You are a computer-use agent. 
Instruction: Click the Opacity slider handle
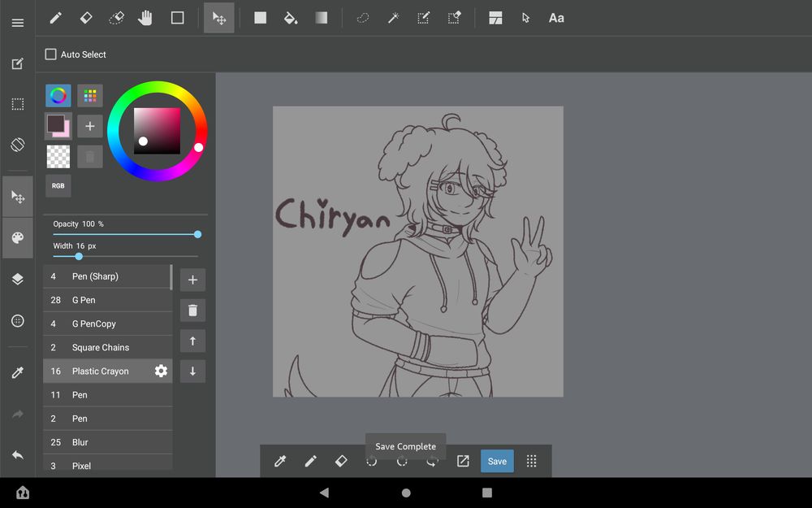[x=198, y=234]
